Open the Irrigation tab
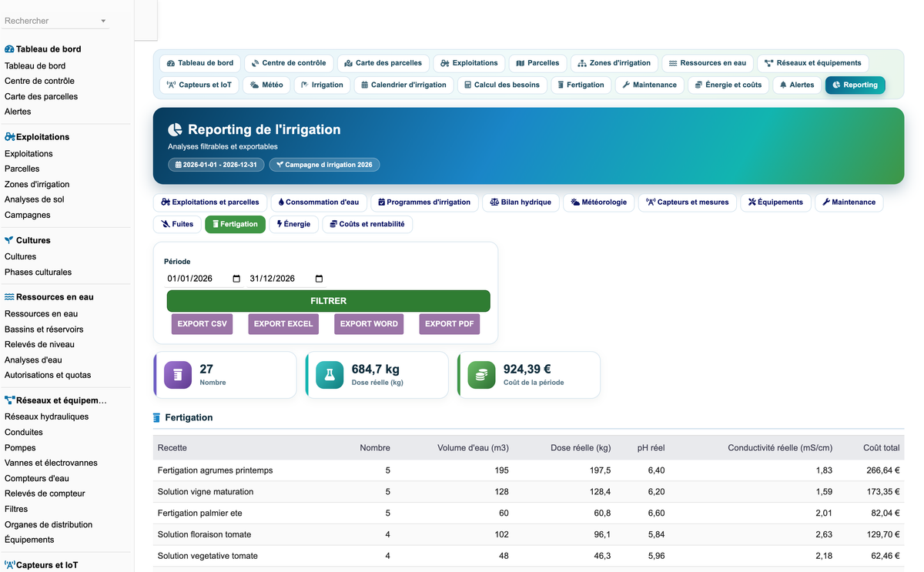The width and height of the screenshot is (924, 572). click(x=322, y=85)
